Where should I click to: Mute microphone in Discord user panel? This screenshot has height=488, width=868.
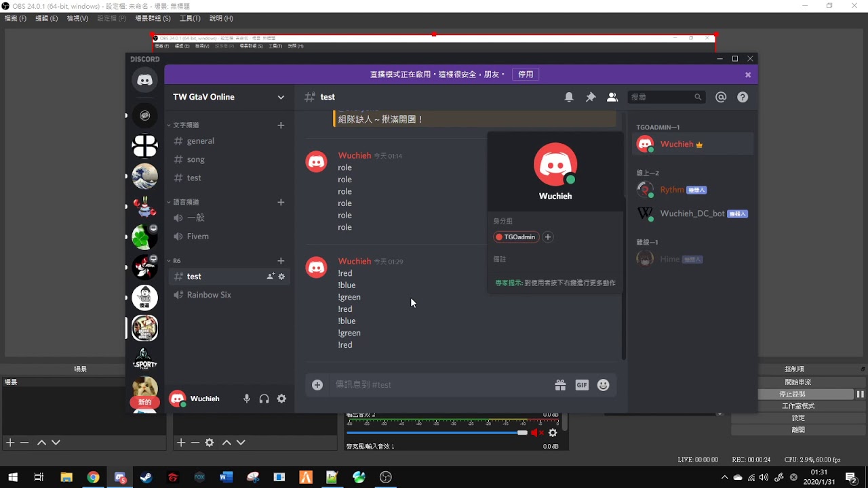(x=247, y=399)
